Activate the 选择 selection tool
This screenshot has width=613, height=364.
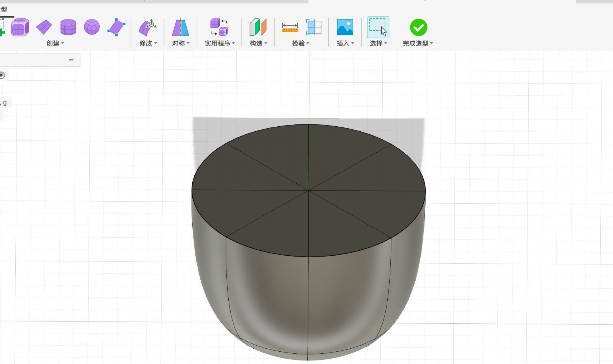click(378, 27)
